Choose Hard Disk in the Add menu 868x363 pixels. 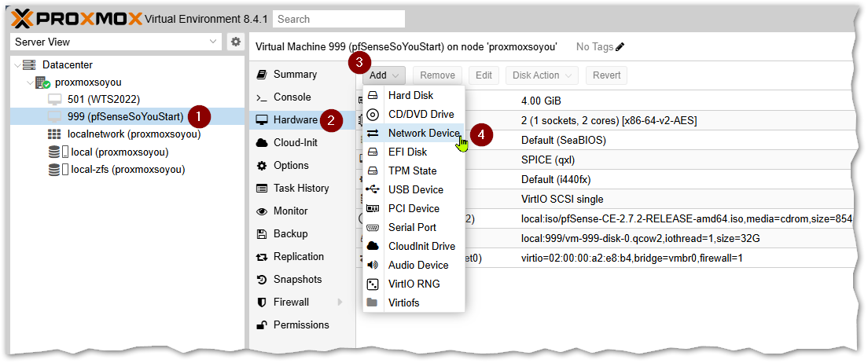click(x=410, y=96)
